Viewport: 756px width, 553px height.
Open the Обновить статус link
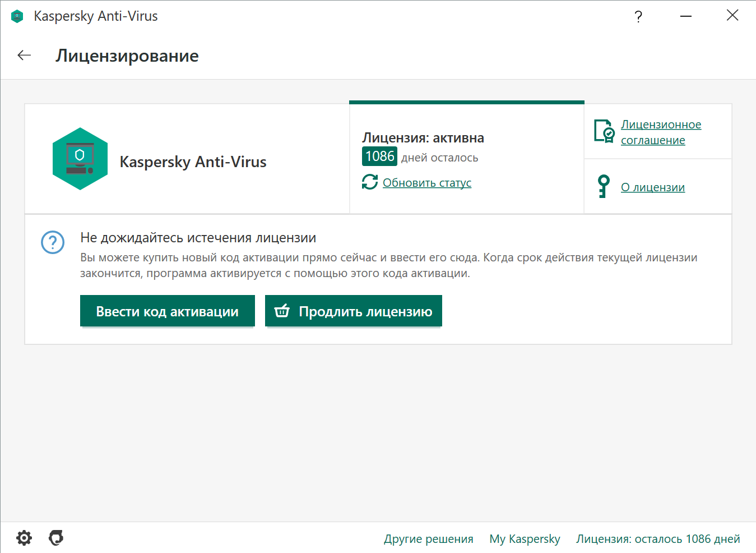pyautogui.click(x=427, y=183)
